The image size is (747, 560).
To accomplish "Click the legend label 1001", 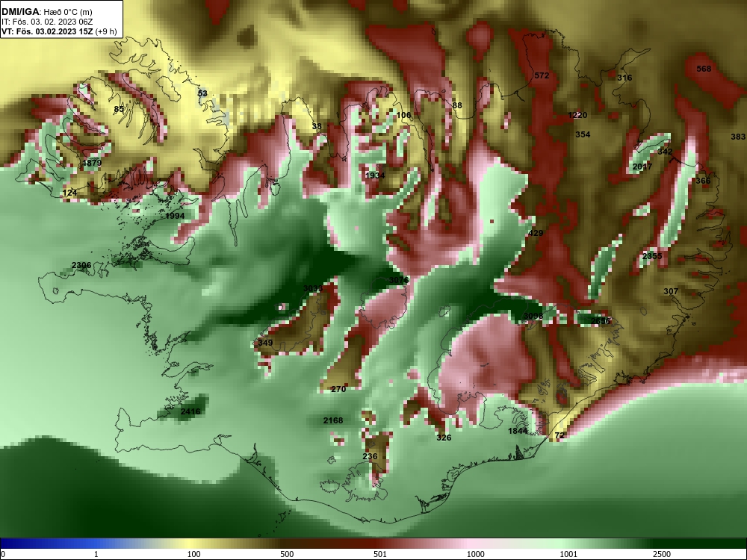I will point(568,554).
